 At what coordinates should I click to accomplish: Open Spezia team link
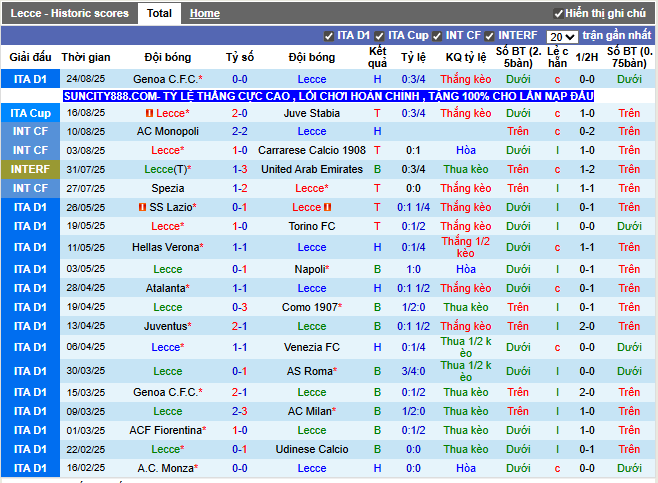click(167, 188)
